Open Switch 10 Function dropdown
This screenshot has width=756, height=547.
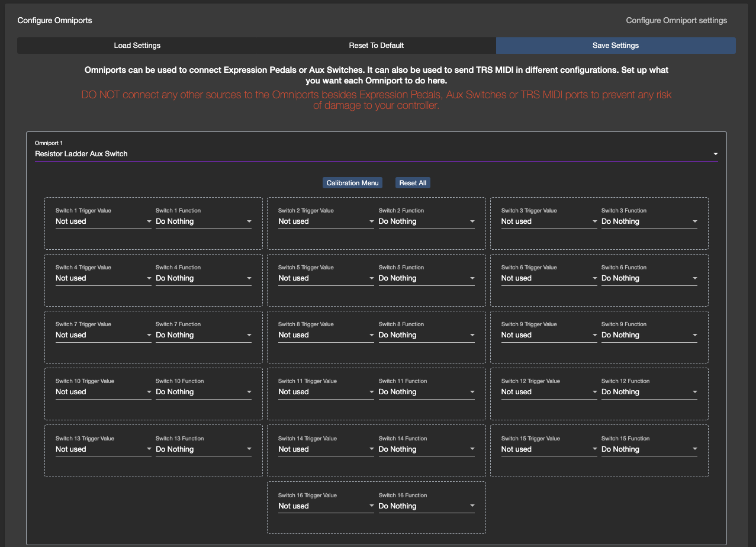point(203,392)
